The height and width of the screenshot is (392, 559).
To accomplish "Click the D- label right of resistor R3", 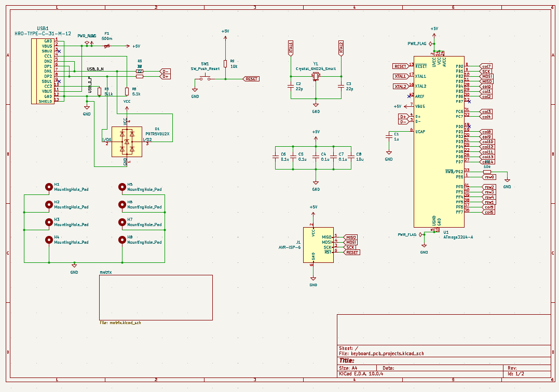I will coord(165,71).
